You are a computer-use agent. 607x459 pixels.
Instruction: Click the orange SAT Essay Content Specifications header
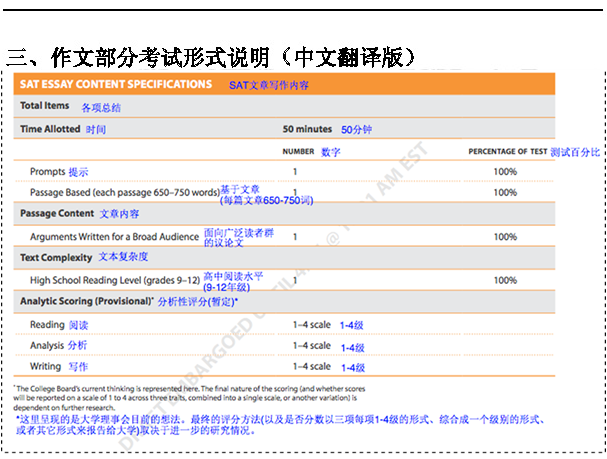pos(116,84)
